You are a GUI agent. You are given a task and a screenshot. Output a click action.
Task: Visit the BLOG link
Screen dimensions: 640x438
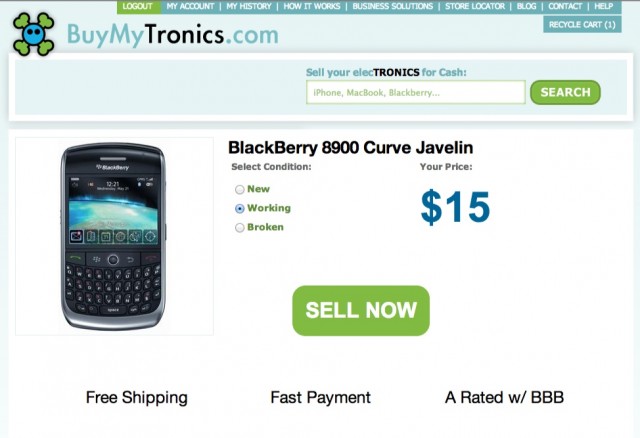coord(527,7)
